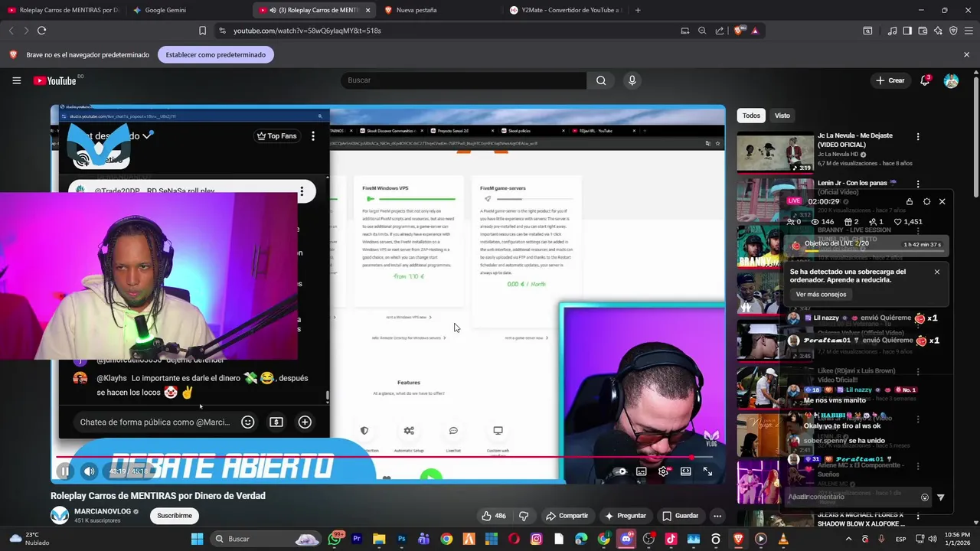The width and height of the screenshot is (980, 551).
Task: Open options for Lenin Jr video
Action: 918,184
